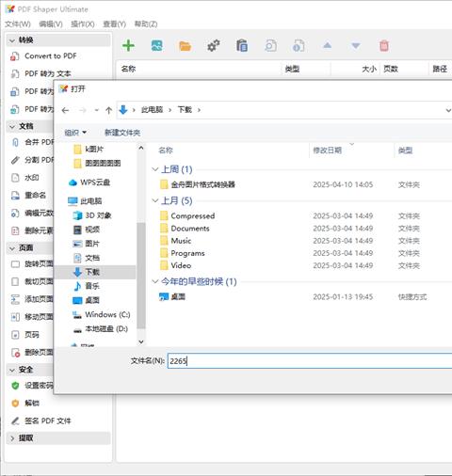Viewport: 452px width, 476px height.
Task: Open settings with the gears icon
Action: [214, 46]
